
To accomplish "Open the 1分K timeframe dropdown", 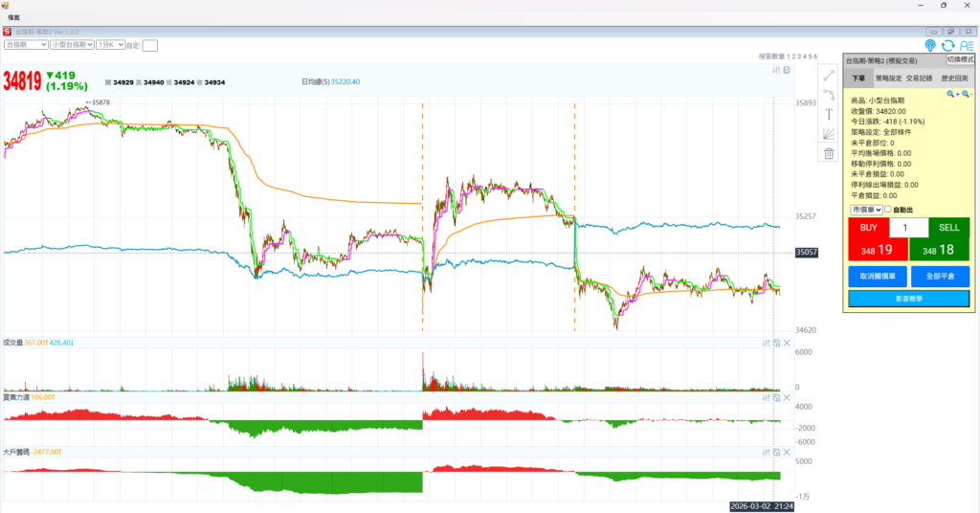I will click(x=109, y=44).
